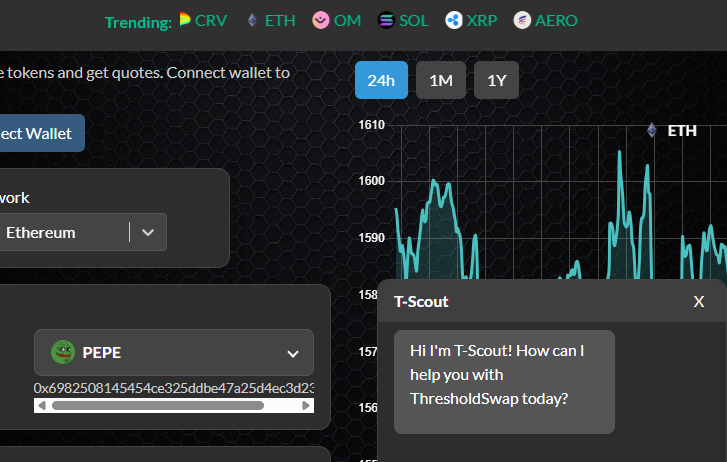Viewport: 727px width, 462px height.
Task: Open trending CRV token link
Action: tap(204, 20)
